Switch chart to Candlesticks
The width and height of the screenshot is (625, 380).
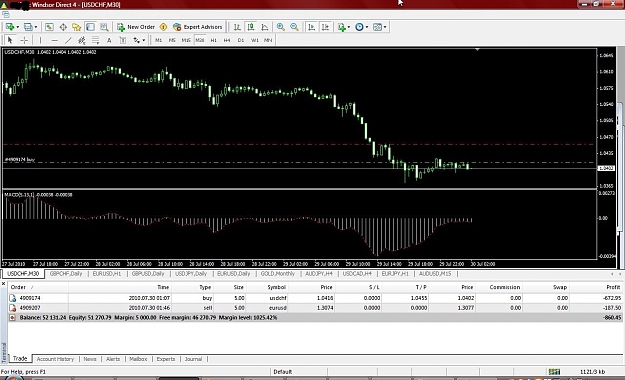point(251,27)
